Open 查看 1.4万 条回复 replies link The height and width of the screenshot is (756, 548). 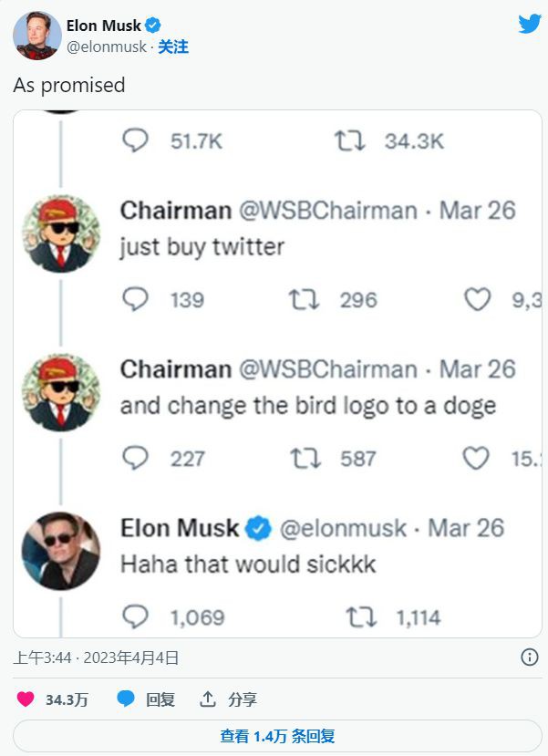click(x=274, y=735)
